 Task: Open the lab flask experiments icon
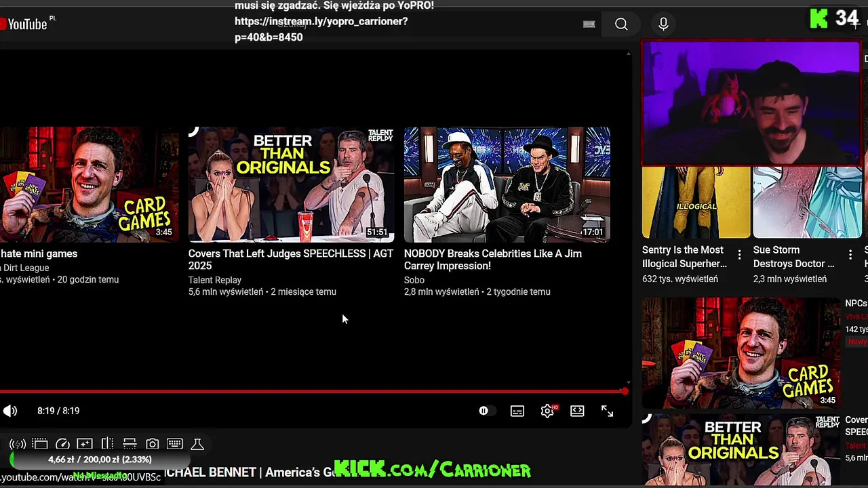(197, 444)
